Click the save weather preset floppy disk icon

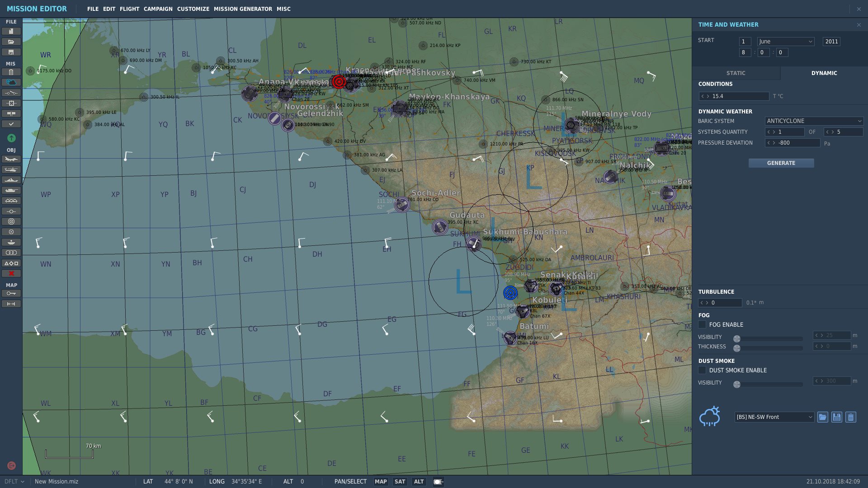pyautogui.click(x=836, y=417)
